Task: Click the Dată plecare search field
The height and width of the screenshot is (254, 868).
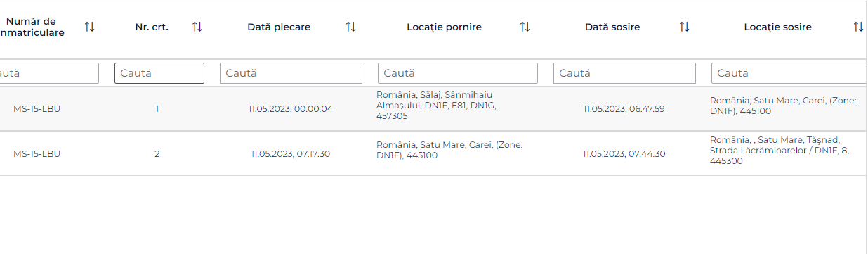Action: point(291,73)
